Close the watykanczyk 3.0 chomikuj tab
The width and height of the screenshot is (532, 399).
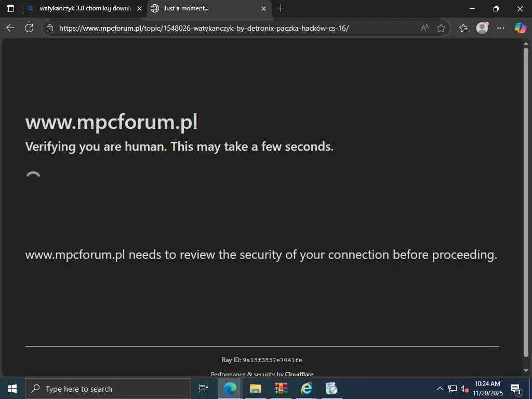pyautogui.click(x=139, y=9)
